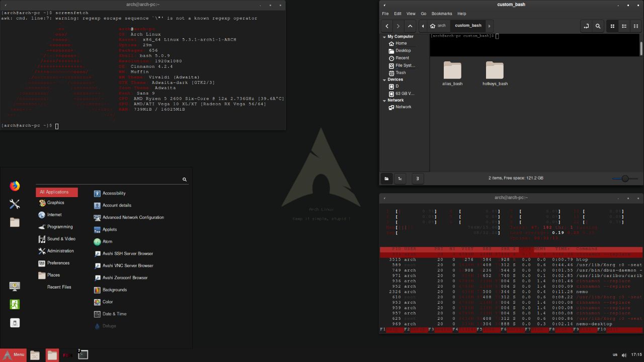Click the arch path button in Nemo
Viewport: 644px width, 362px height.
point(438,26)
